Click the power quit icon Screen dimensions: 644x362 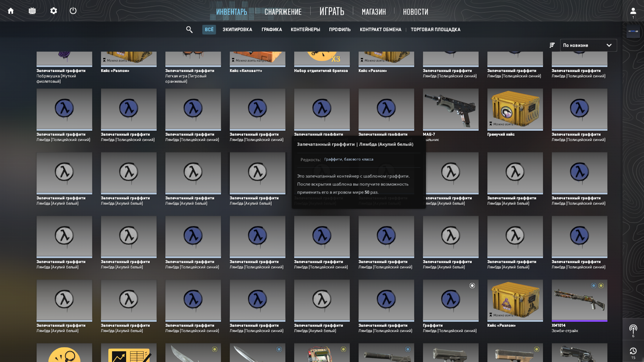(73, 11)
